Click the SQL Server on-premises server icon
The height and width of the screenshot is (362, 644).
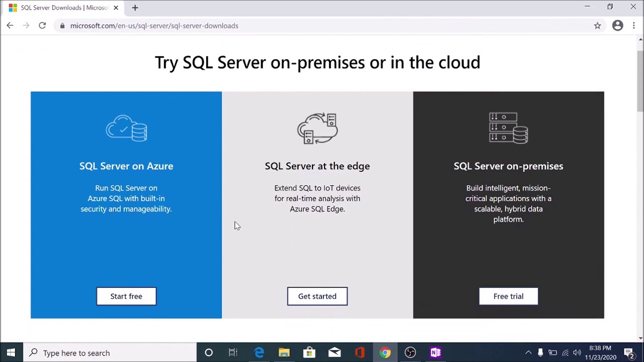pos(508,128)
